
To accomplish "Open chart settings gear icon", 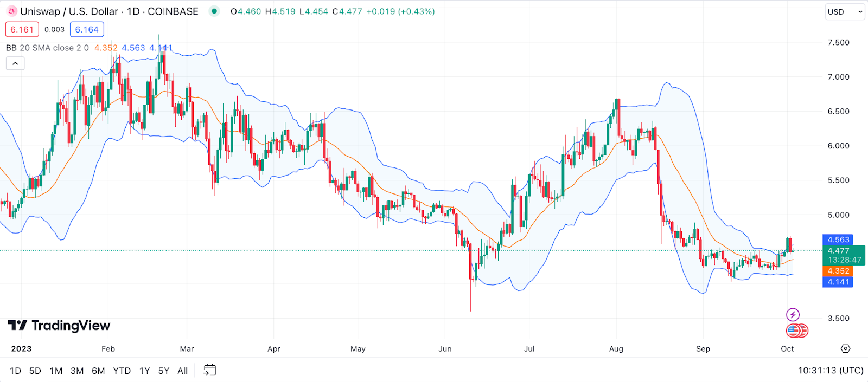I will [x=845, y=348].
